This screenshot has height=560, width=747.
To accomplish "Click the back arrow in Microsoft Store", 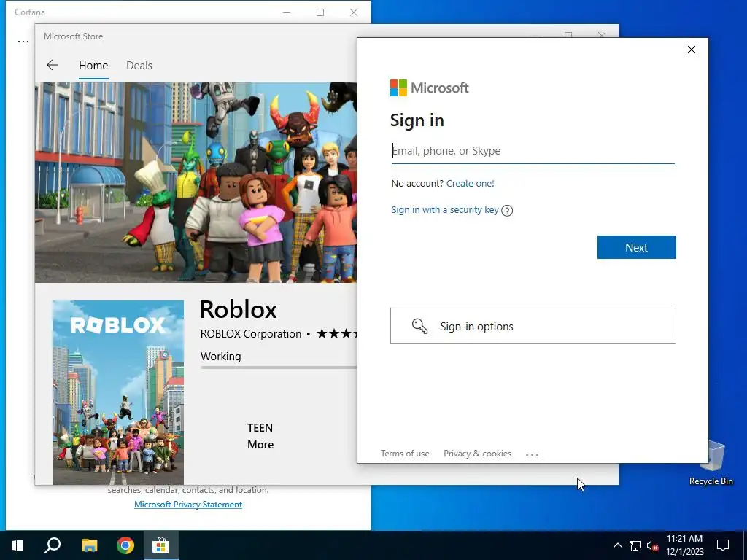I will [53, 65].
